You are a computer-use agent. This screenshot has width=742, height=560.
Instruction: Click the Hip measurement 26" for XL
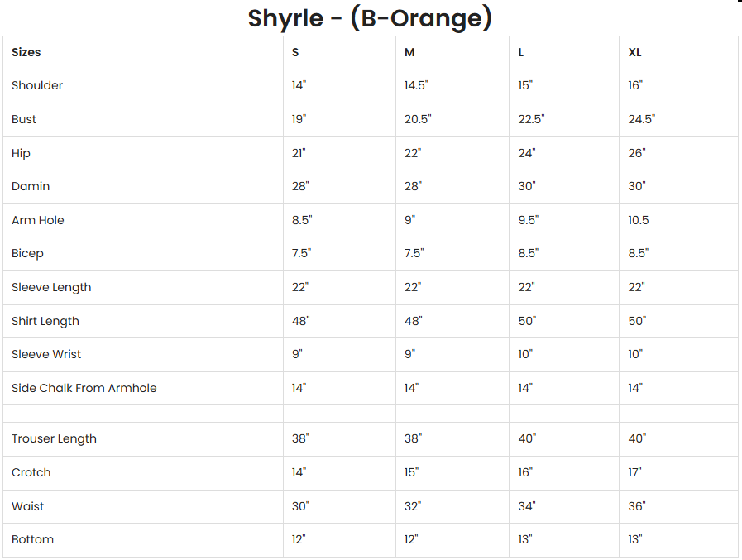tap(637, 153)
